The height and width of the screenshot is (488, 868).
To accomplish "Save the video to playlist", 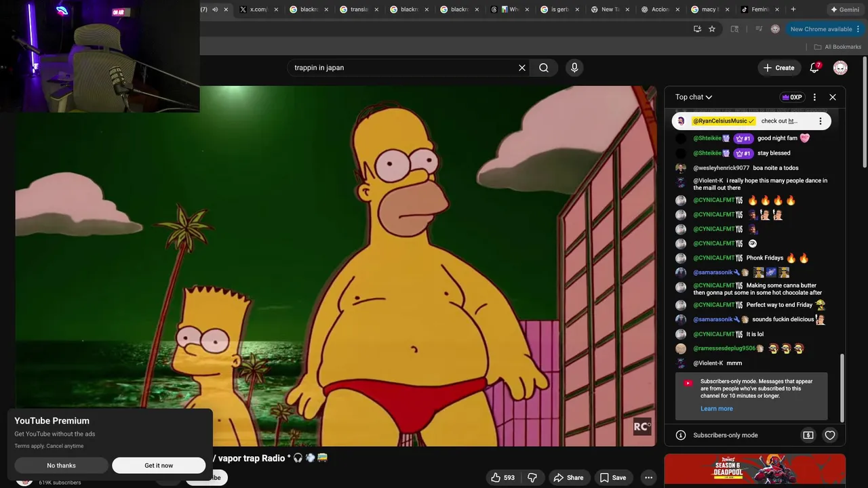I will (612, 477).
